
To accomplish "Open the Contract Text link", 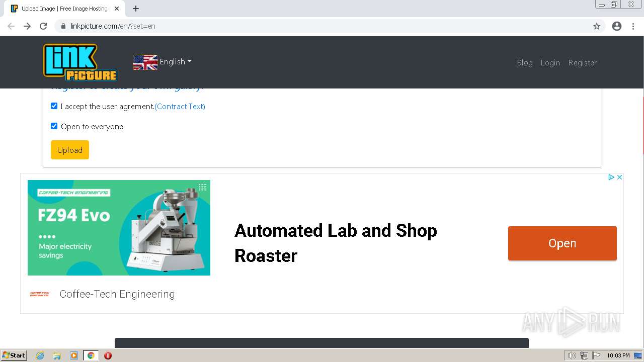I will 180,107.
